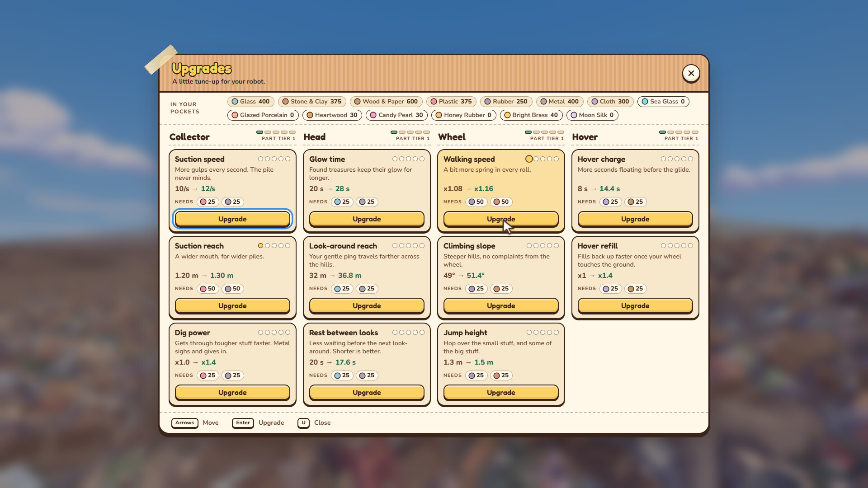Click the Rubber 250 resource chip
Viewport: 868px width, 488px height.
tap(506, 101)
